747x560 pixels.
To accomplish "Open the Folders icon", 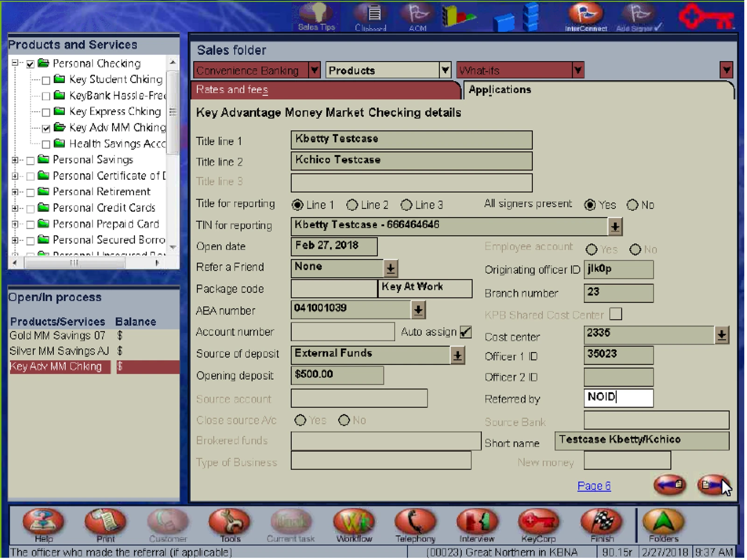I will pos(663,525).
